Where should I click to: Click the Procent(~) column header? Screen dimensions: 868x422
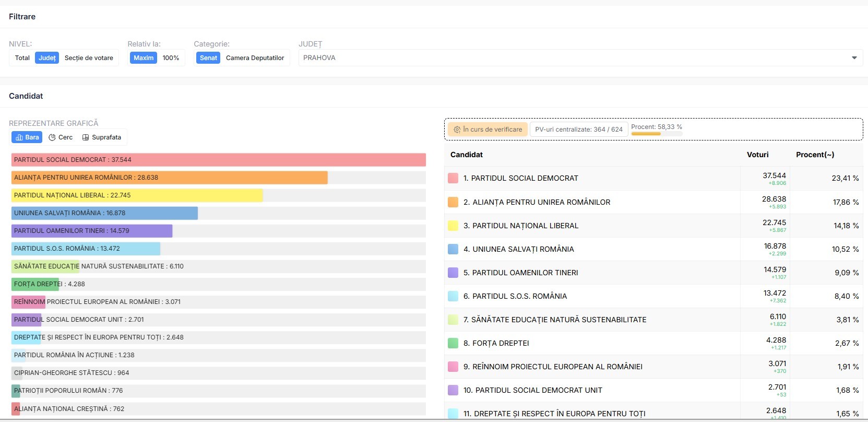coord(815,155)
